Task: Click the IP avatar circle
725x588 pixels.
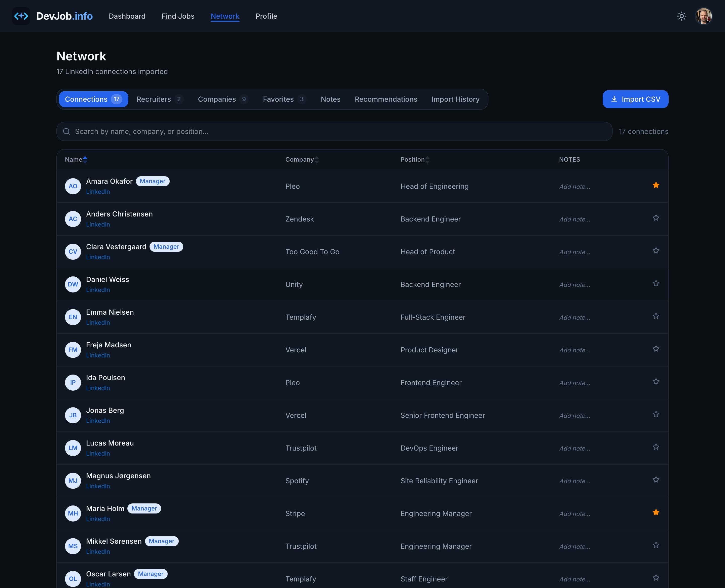Action: click(73, 383)
